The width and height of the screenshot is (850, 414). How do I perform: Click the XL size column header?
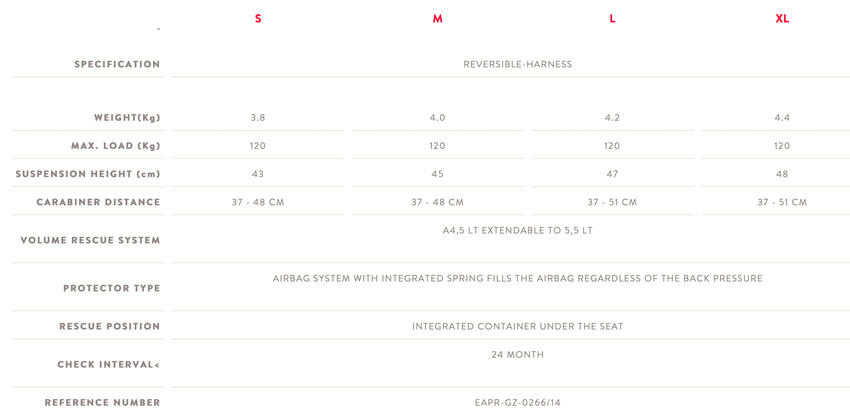(782, 18)
